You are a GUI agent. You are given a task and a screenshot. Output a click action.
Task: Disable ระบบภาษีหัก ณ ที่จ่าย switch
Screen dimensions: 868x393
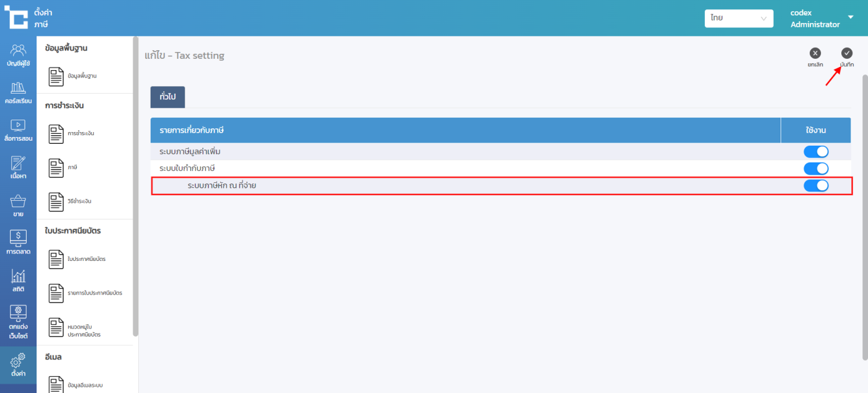[816, 185]
